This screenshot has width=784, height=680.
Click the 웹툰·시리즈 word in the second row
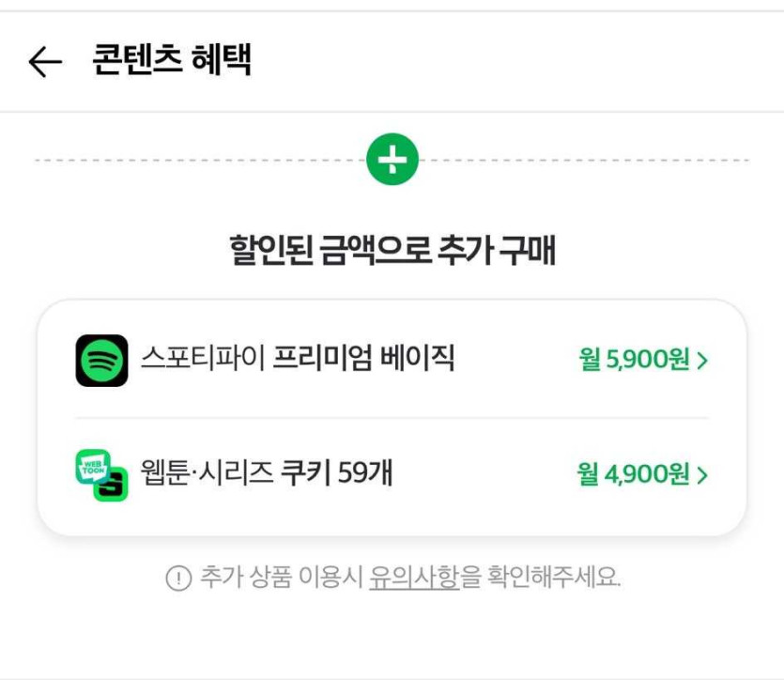(x=206, y=474)
